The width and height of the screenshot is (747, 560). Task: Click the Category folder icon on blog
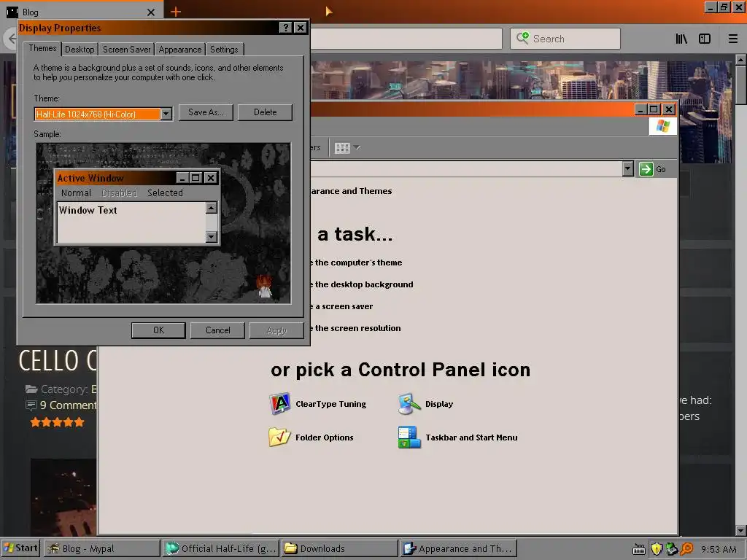point(31,389)
